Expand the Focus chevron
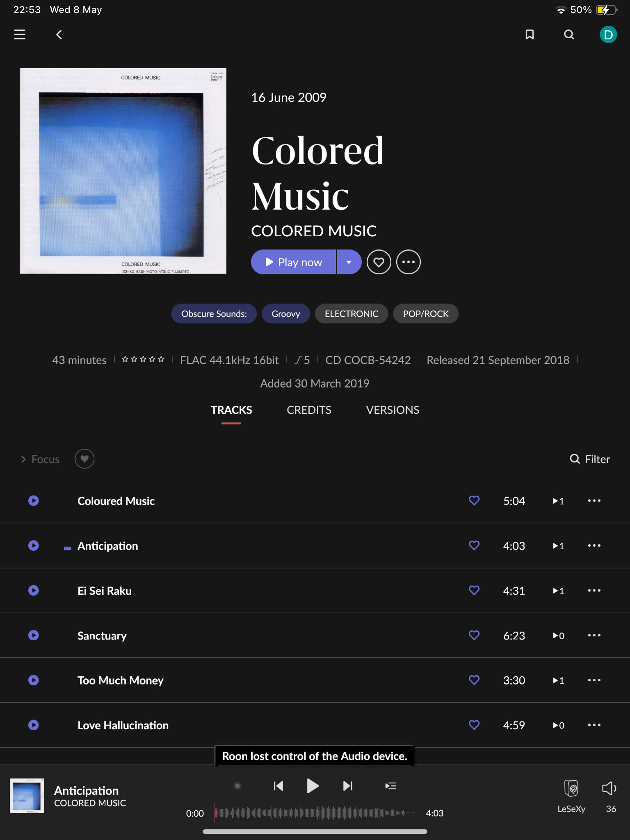 [23, 459]
